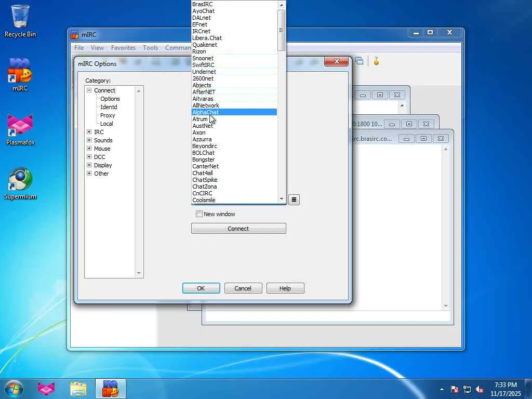The image size is (532, 399).
Task: Click Cancel in mIRC Options
Action: 243,288
